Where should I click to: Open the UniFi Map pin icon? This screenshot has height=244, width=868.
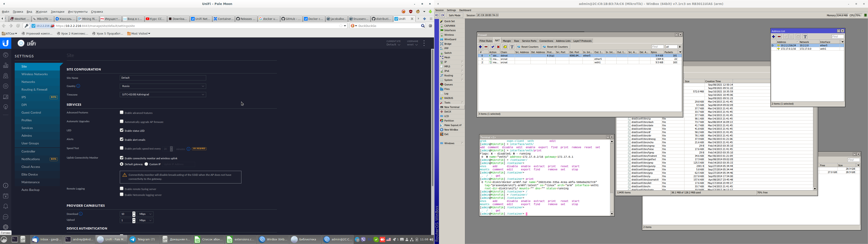5,76
